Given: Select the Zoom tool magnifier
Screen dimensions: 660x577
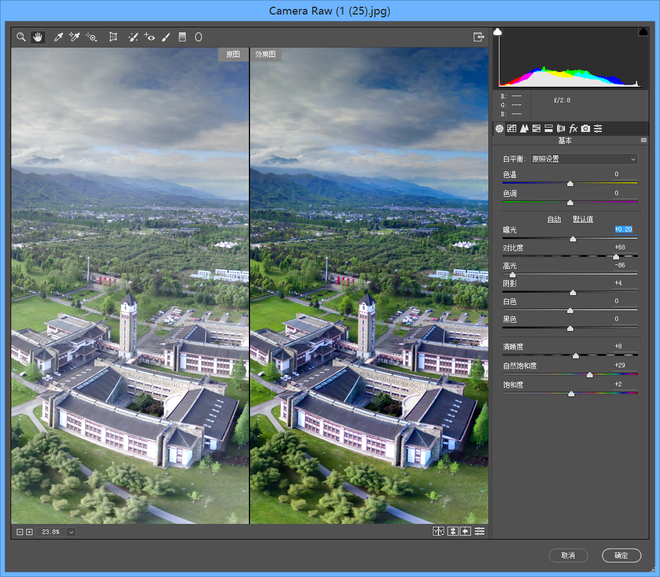Looking at the screenshot, I should coord(21,37).
